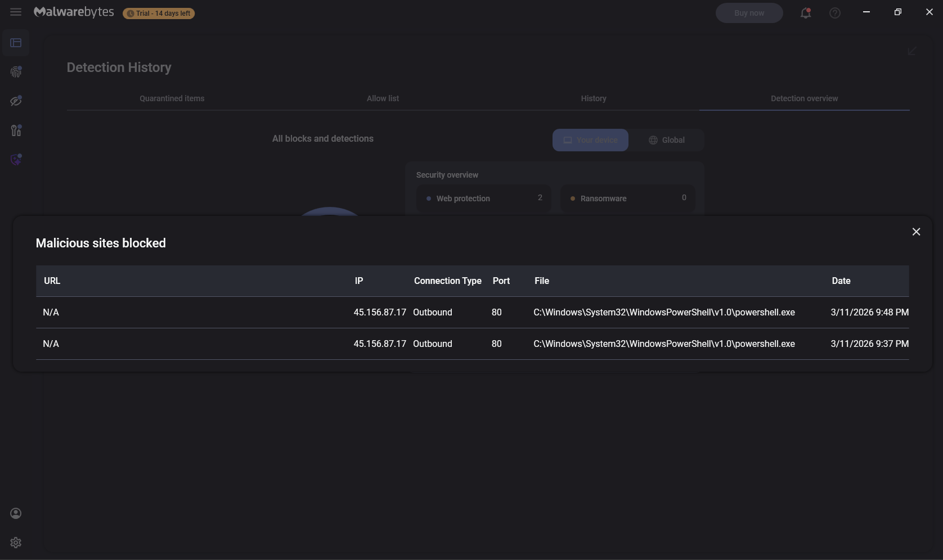This screenshot has height=560, width=943.
Task: Click the URL column header
Action: 52,281
